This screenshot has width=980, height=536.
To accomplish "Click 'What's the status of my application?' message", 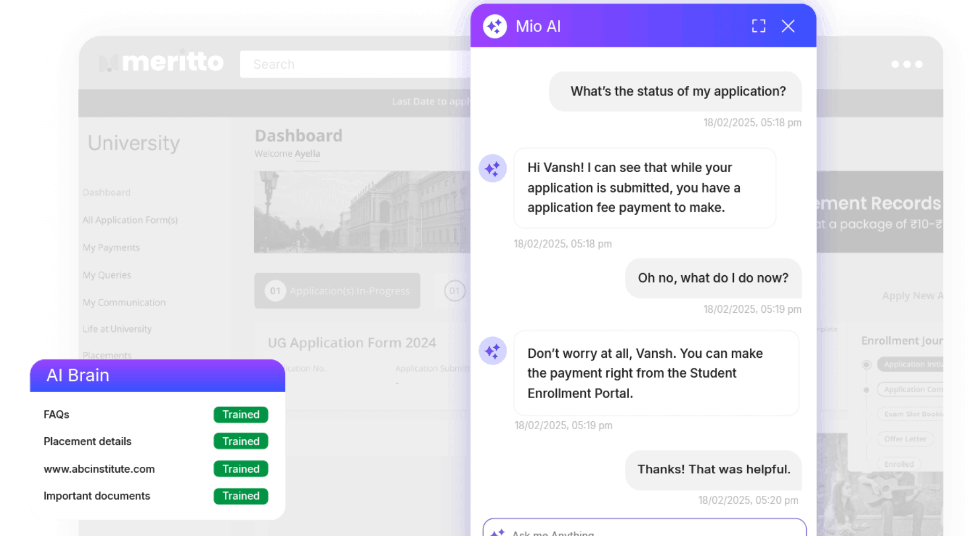I will click(675, 91).
